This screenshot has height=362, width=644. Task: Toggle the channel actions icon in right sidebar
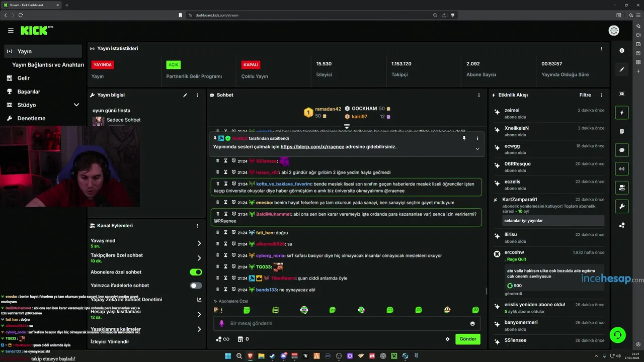coord(622,188)
